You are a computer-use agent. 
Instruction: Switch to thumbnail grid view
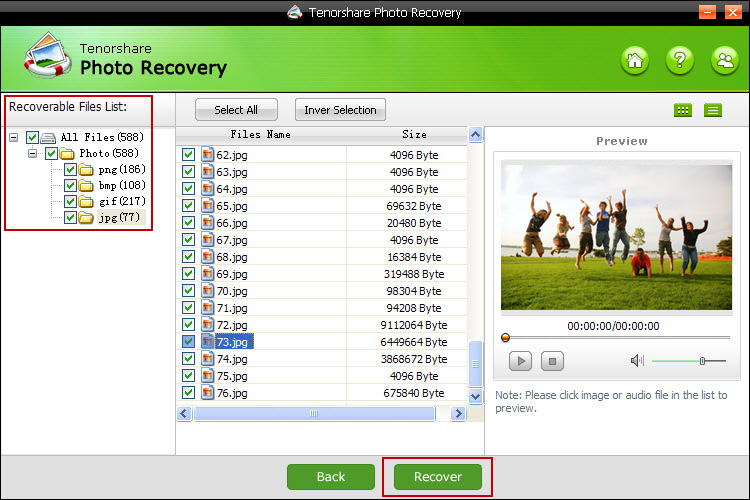(x=683, y=110)
